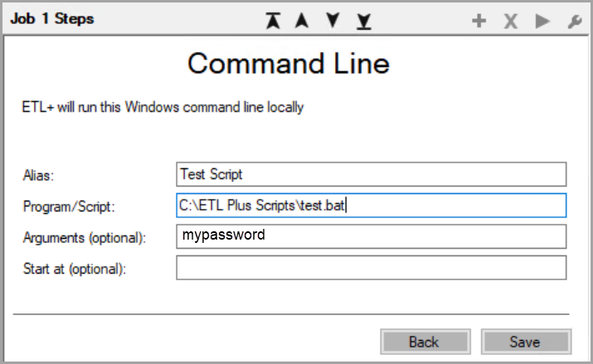
Task: Add a new job step
Action: click(x=479, y=22)
